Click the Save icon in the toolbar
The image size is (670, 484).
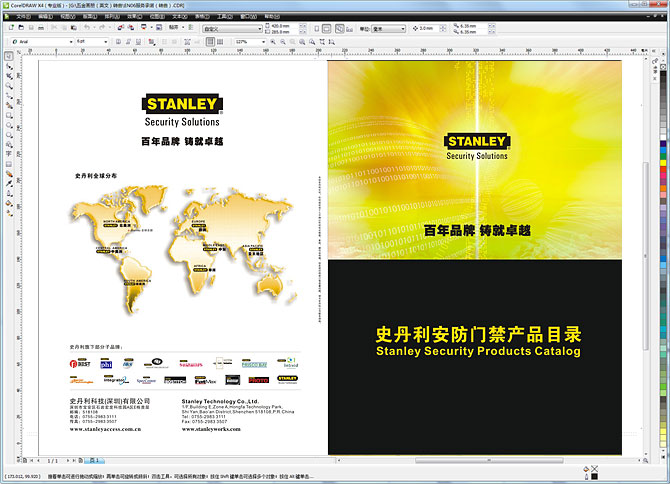32,28
